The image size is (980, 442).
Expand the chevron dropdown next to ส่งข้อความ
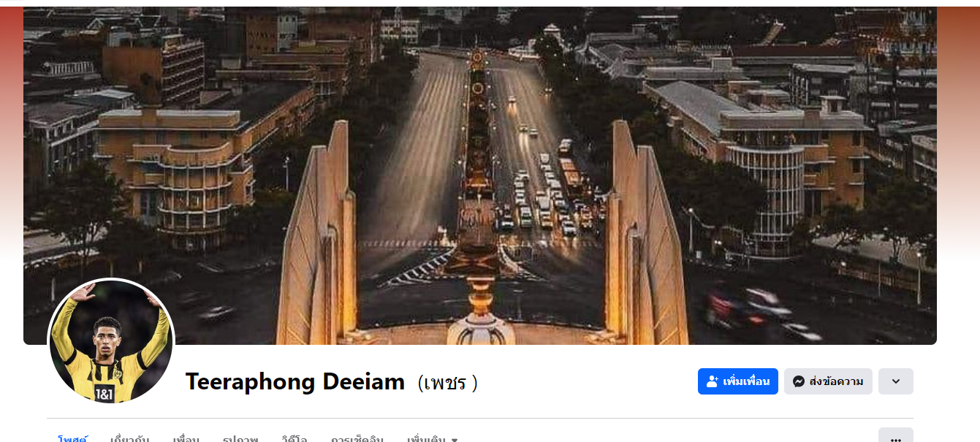(895, 381)
